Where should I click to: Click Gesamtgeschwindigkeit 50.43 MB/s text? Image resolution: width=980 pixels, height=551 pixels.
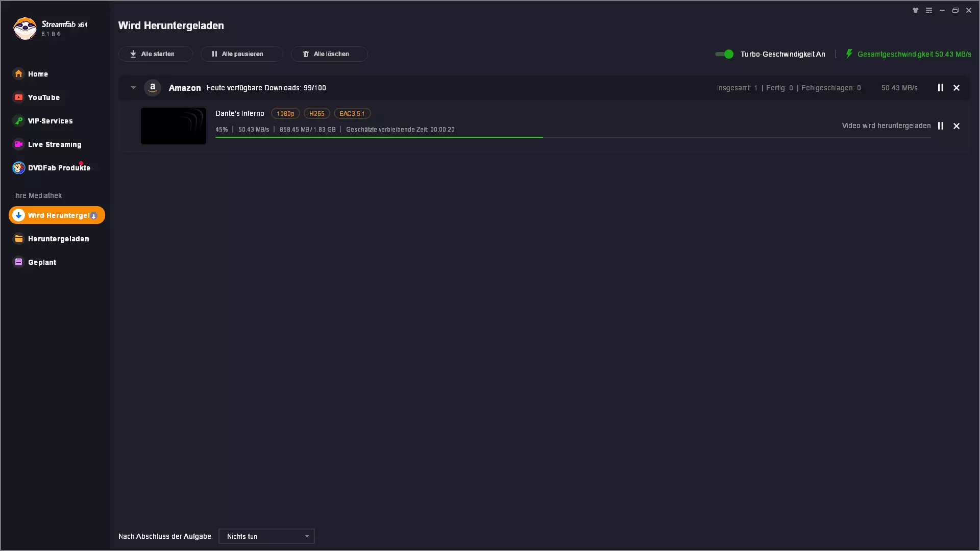pos(914,54)
